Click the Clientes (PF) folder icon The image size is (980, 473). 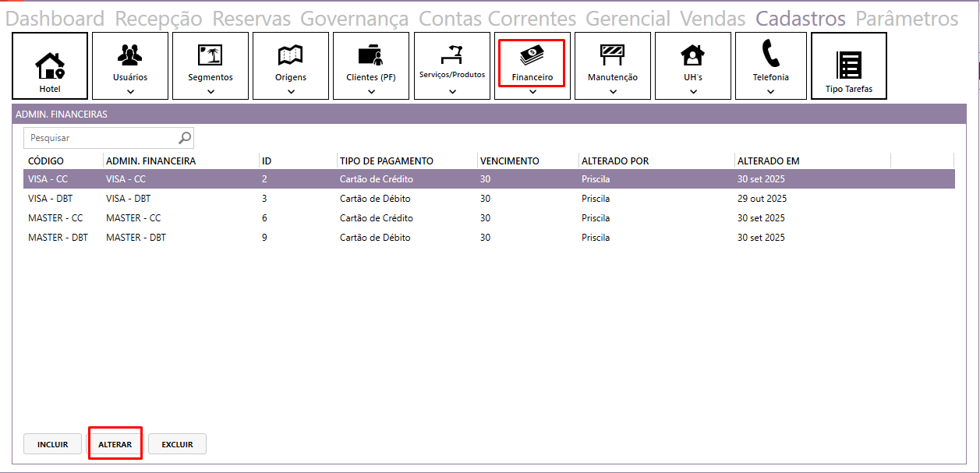(x=371, y=55)
